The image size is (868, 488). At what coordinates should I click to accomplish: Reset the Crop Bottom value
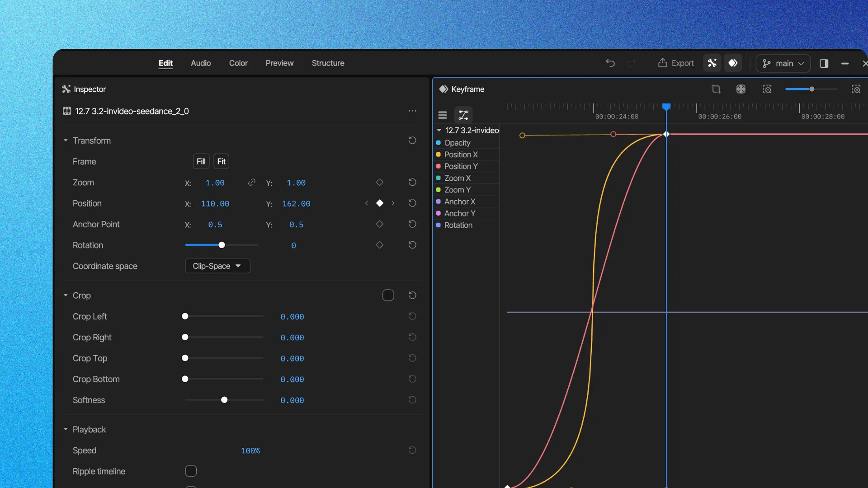[x=412, y=379]
